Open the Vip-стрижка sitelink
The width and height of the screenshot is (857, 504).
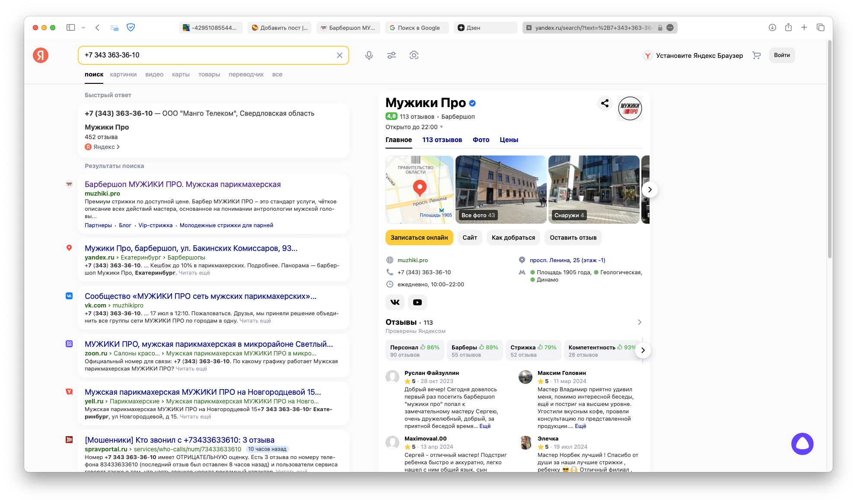coord(156,225)
